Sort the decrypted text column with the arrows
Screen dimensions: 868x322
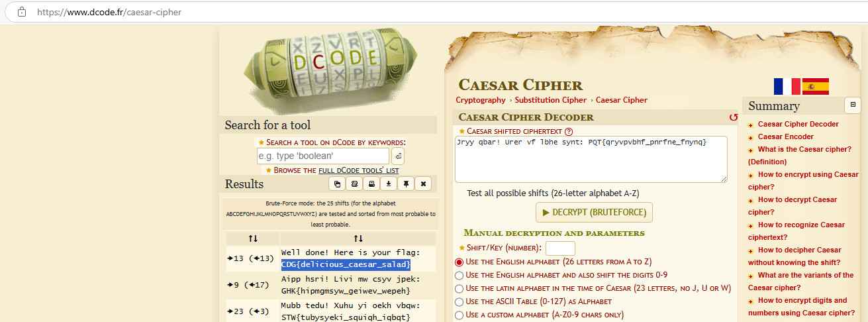358,239
